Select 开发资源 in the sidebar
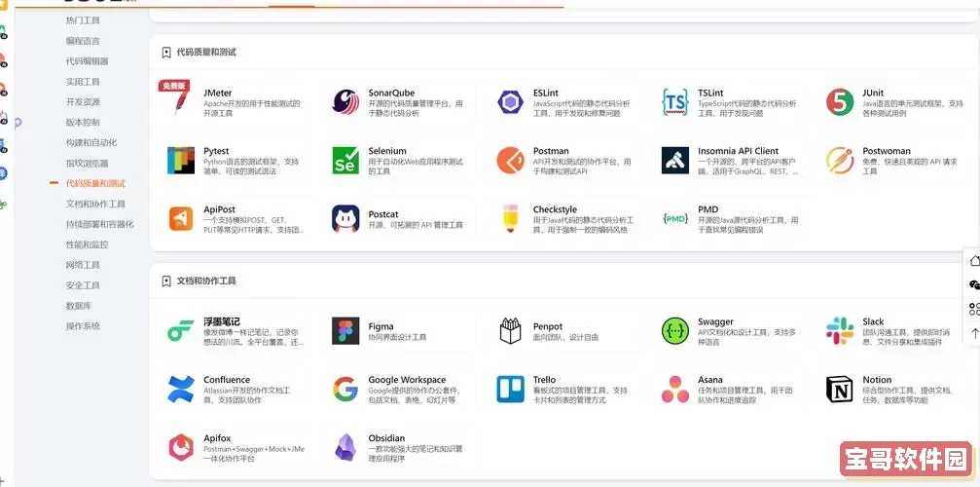Viewport: 980px width, 487px height. (x=83, y=102)
